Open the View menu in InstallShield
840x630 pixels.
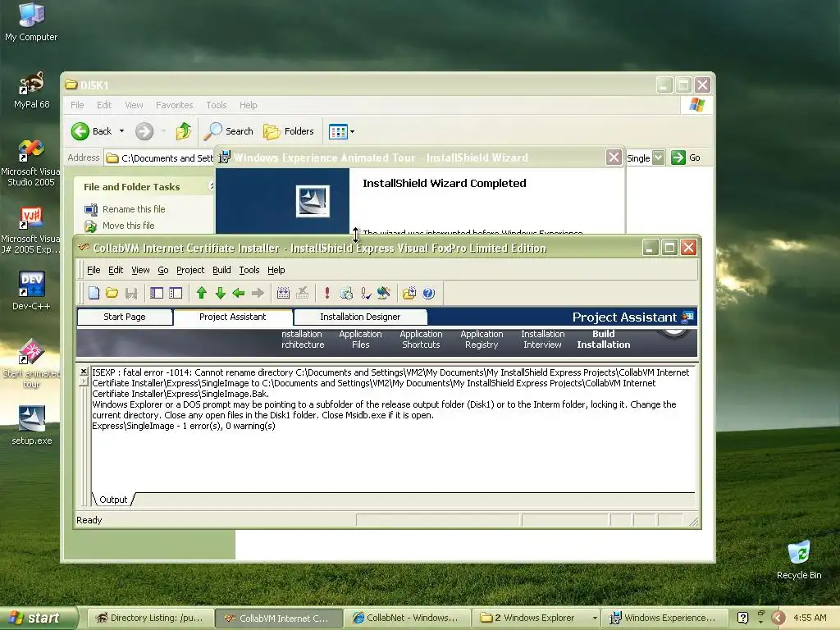(140, 270)
